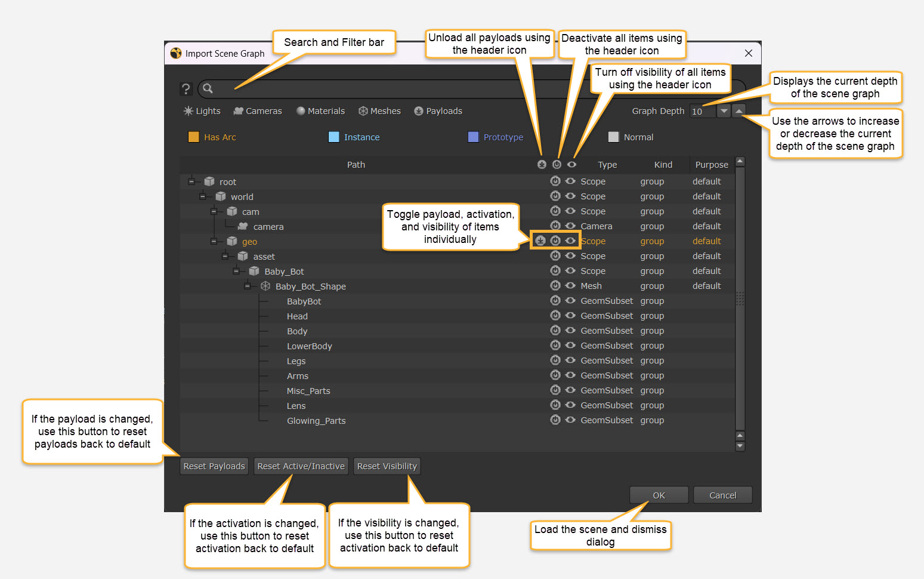The height and width of the screenshot is (579, 924).
Task: Click the deactivate all items header icon
Action: [557, 165]
